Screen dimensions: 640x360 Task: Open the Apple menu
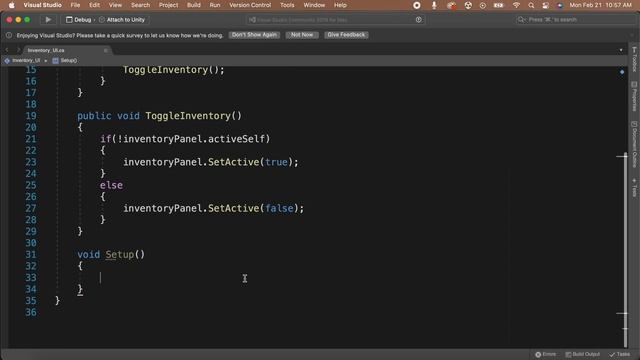(11, 5)
